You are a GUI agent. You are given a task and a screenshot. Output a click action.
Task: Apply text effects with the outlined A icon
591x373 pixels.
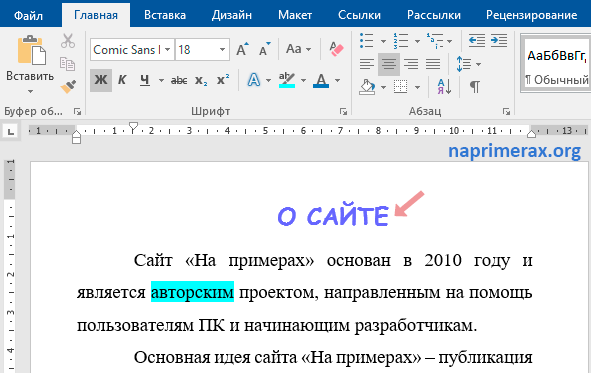[x=254, y=80]
